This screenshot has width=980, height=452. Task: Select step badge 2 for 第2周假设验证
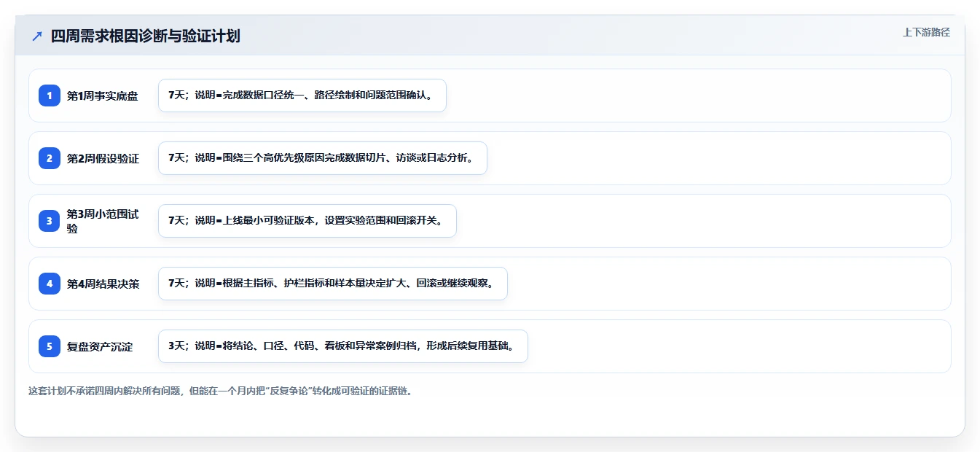click(50, 158)
